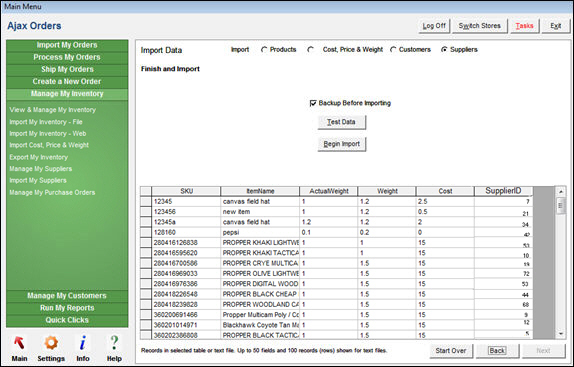Select the Customers radio button
The image size is (574, 367).
(x=393, y=50)
